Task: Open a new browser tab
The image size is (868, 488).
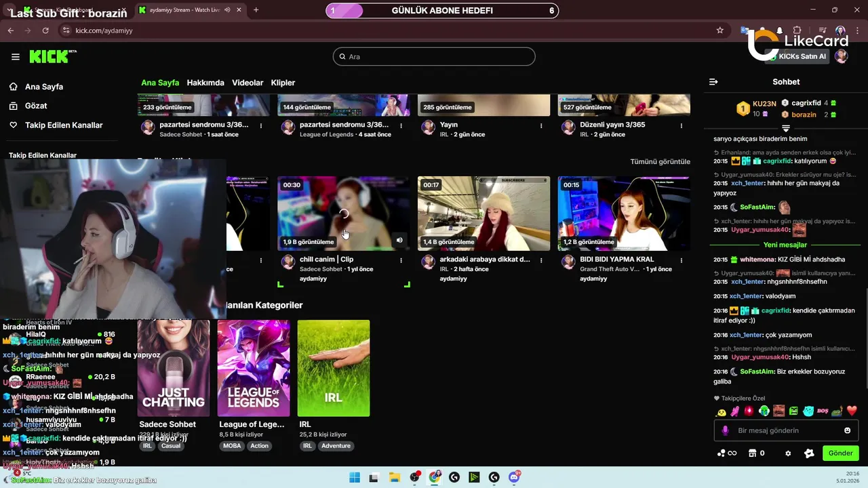Action: coord(256,10)
